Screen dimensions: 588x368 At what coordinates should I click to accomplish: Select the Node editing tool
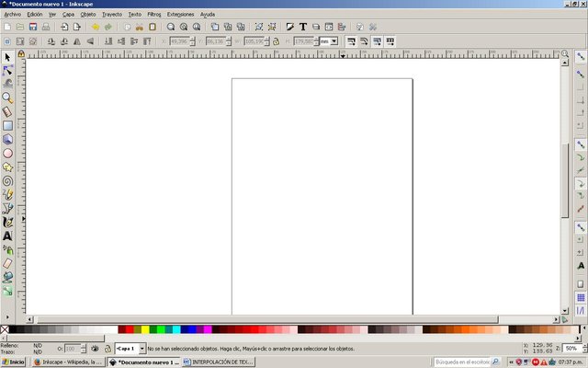7,71
